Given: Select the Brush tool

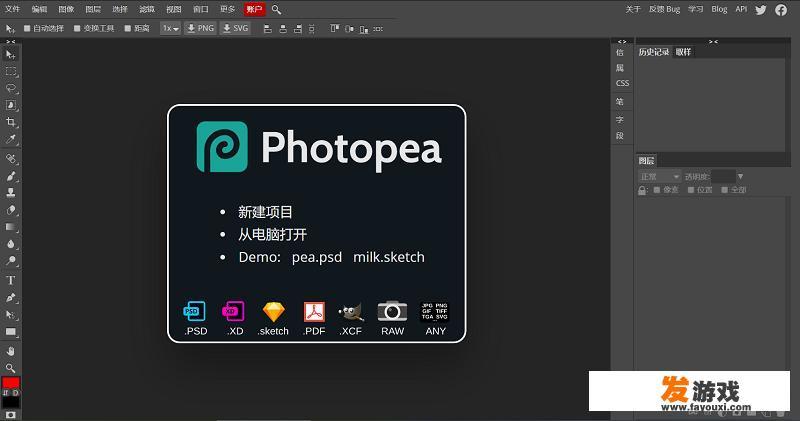Looking at the screenshot, I should [11, 176].
